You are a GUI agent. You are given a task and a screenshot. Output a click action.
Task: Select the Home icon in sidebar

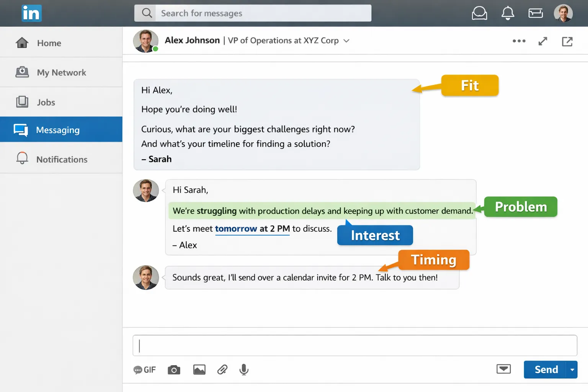click(x=22, y=43)
